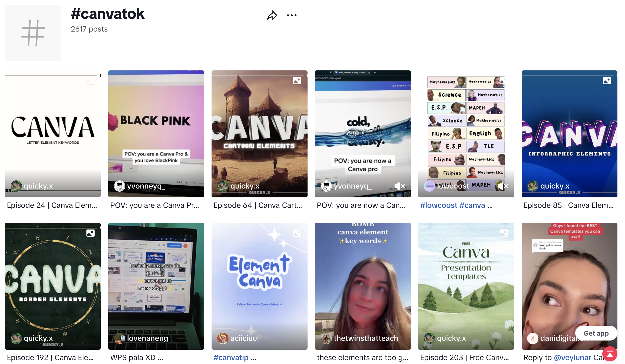Open the school subjects labels thumbnail

[x=466, y=134]
